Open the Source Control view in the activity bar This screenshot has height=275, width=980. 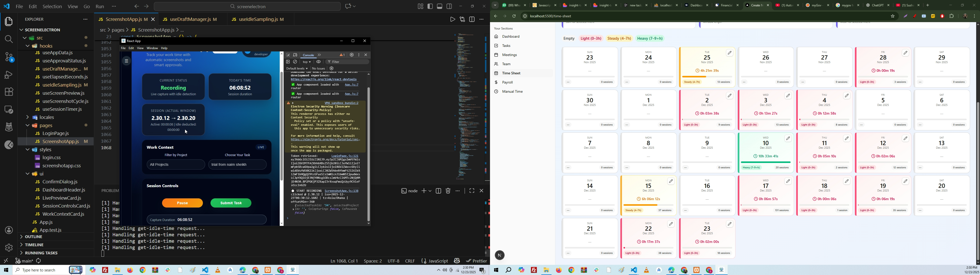pos(8,57)
